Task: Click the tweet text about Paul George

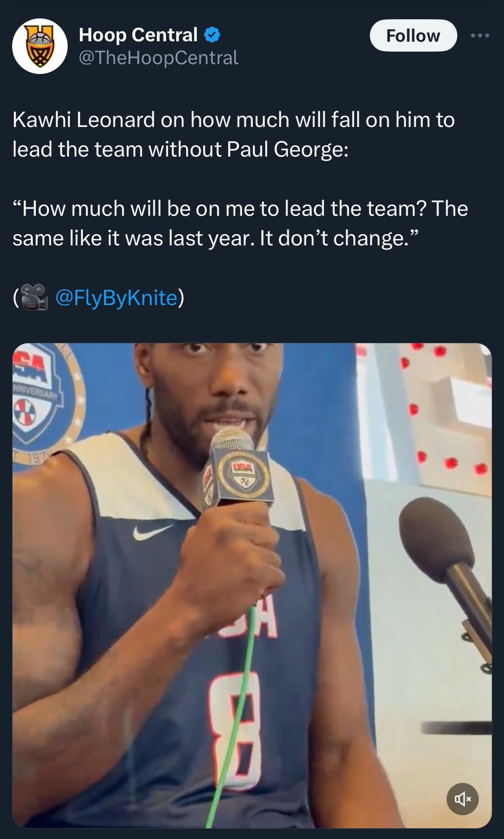Action: click(x=234, y=134)
